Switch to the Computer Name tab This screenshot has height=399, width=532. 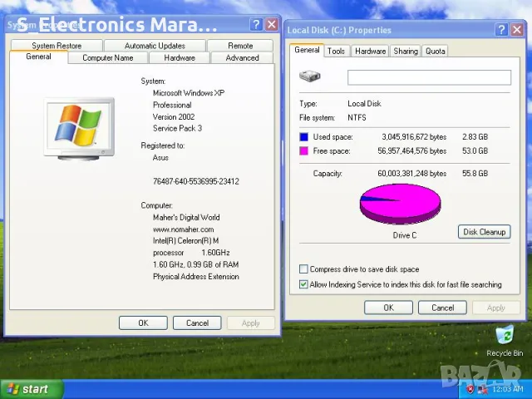107,58
